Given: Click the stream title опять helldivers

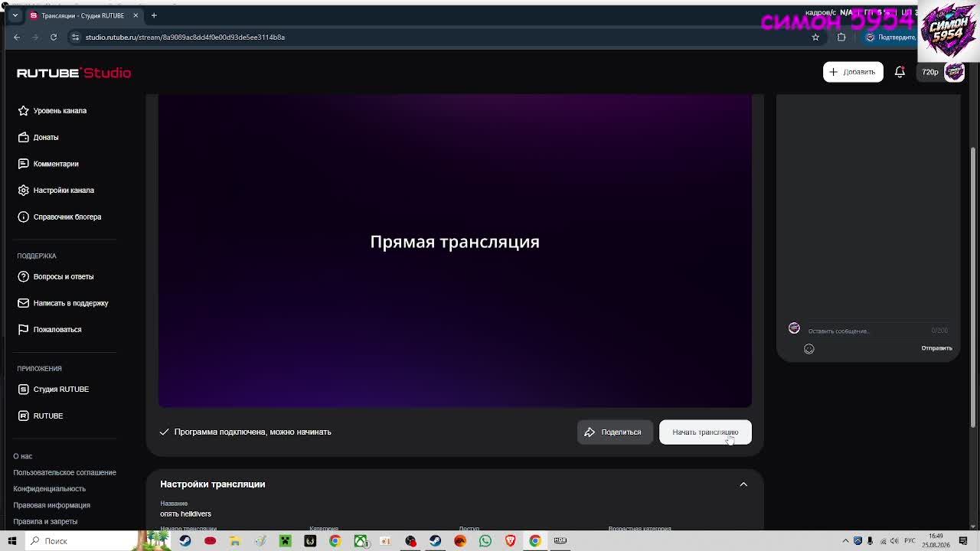Looking at the screenshot, I should tap(185, 514).
